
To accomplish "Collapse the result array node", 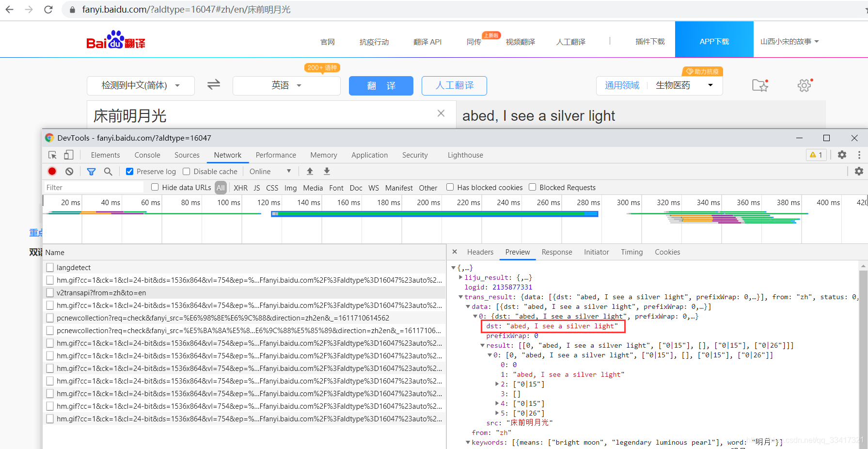I will click(x=482, y=345).
